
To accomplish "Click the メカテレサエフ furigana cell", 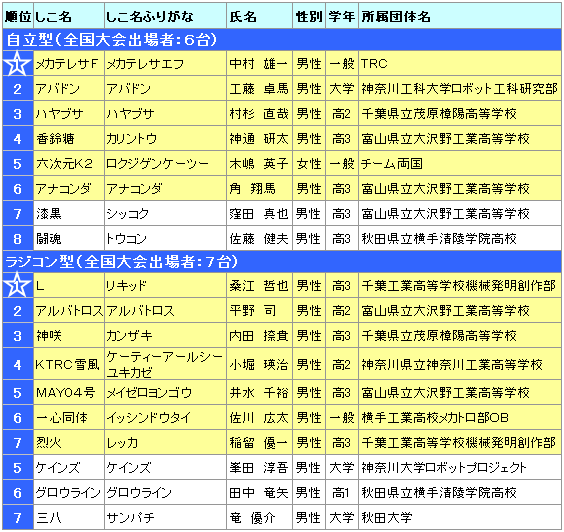I will point(165,64).
